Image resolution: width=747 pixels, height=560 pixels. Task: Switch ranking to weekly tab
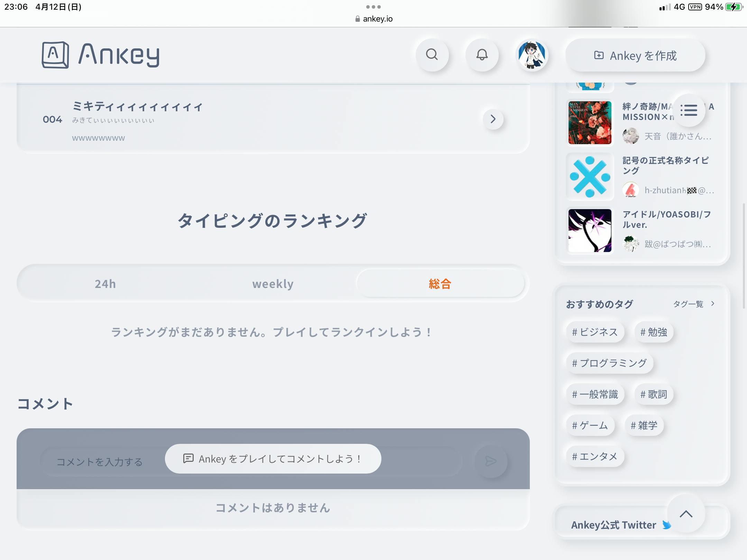click(x=273, y=284)
